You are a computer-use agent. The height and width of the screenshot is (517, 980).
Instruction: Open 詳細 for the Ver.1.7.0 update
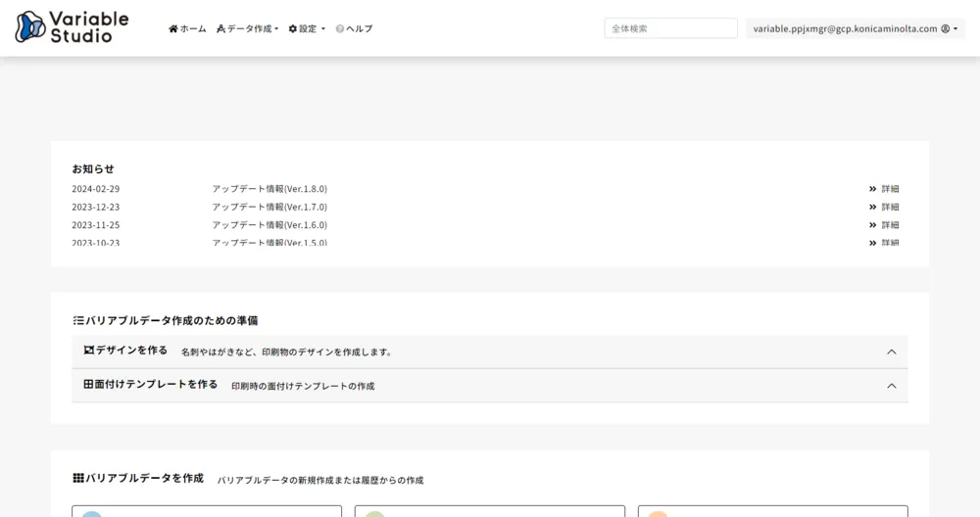[884, 207]
